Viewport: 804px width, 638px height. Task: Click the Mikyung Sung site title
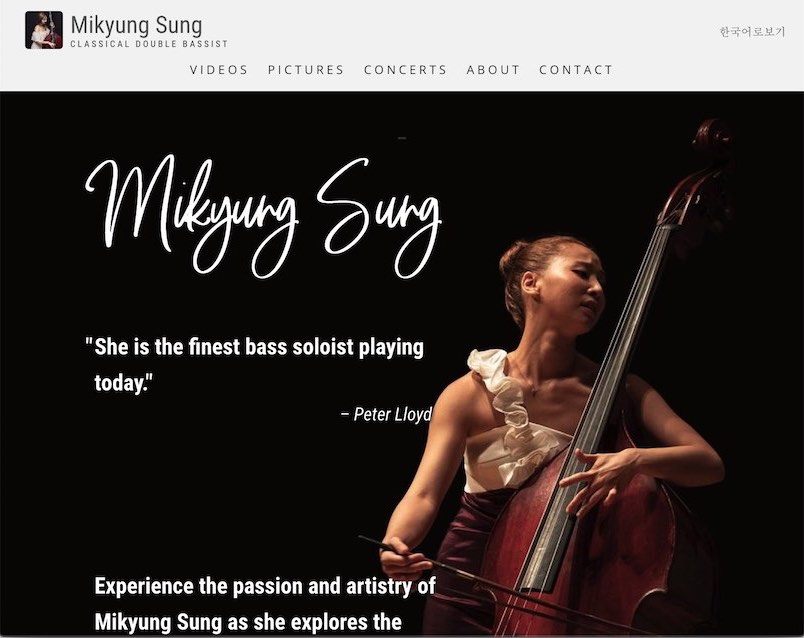(136, 25)
